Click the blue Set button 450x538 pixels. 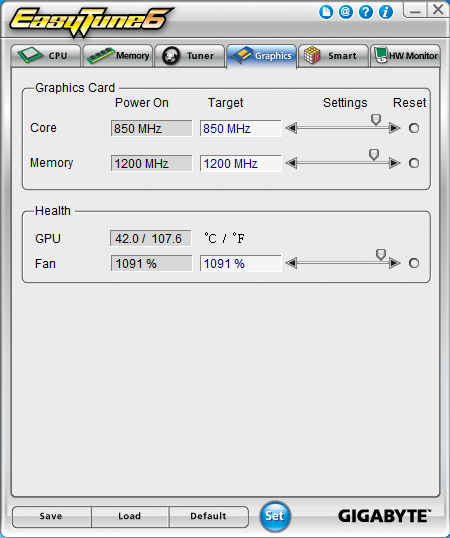pyautogui.click(x=275, y=516)
